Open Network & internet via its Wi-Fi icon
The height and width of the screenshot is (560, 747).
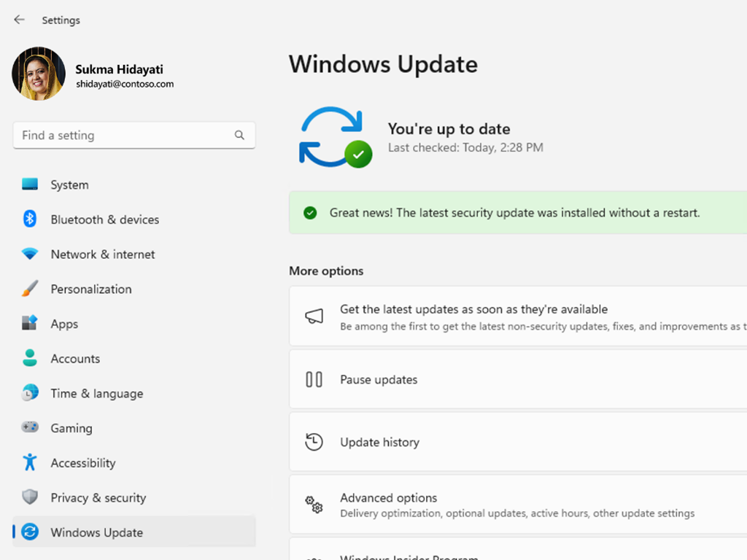click(x=29, y=254)
